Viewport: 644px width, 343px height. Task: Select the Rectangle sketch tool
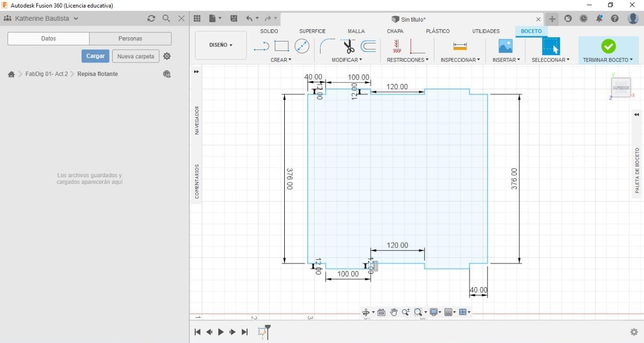[282, 46]
